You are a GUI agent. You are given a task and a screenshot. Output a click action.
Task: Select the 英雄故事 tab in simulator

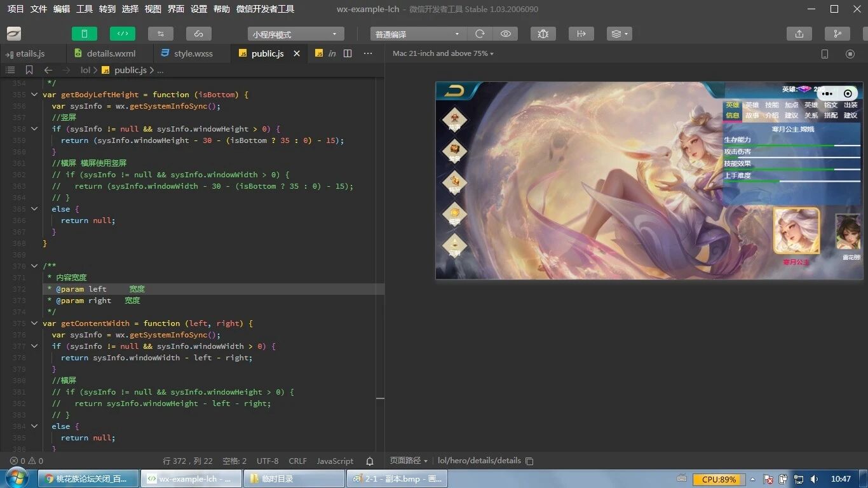(752, 111)
